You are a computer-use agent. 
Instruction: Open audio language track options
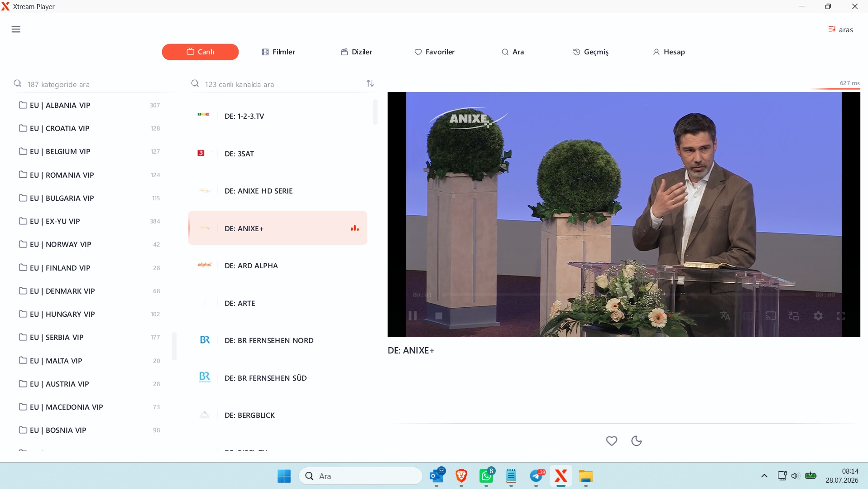point(725,316)
